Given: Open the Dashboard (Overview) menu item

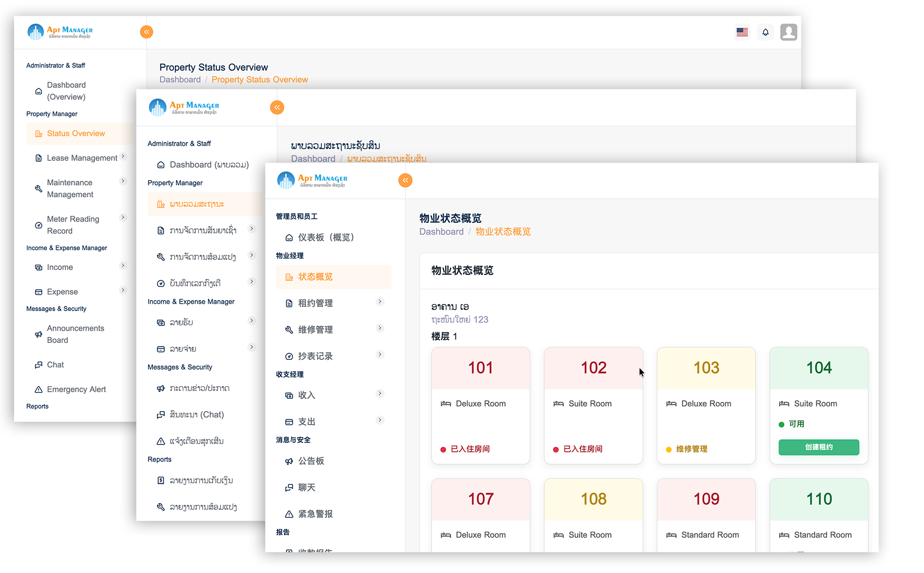Looking at the screenshot, I should pos(66,91).
